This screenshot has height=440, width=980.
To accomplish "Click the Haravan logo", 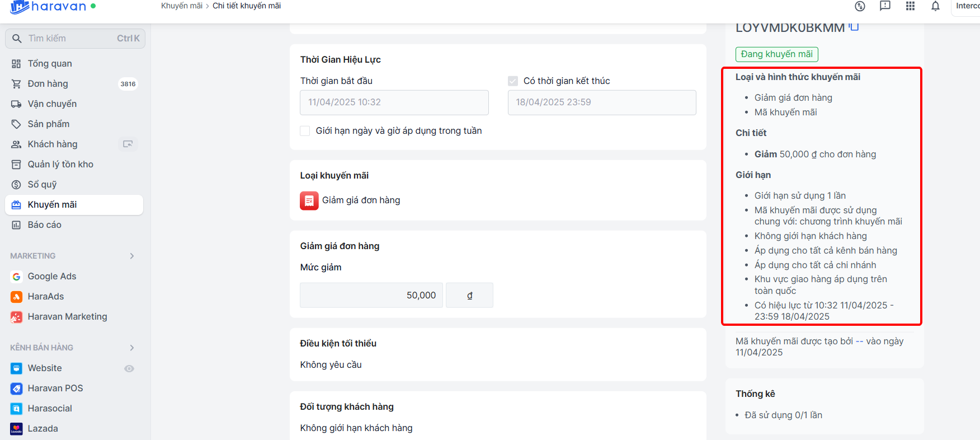I will [48, 7].
